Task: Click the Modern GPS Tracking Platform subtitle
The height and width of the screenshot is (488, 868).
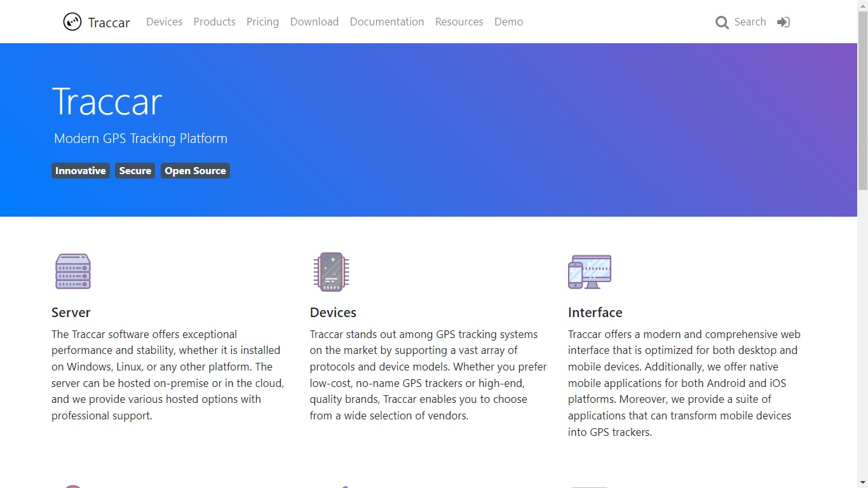Action: (140, 139)
